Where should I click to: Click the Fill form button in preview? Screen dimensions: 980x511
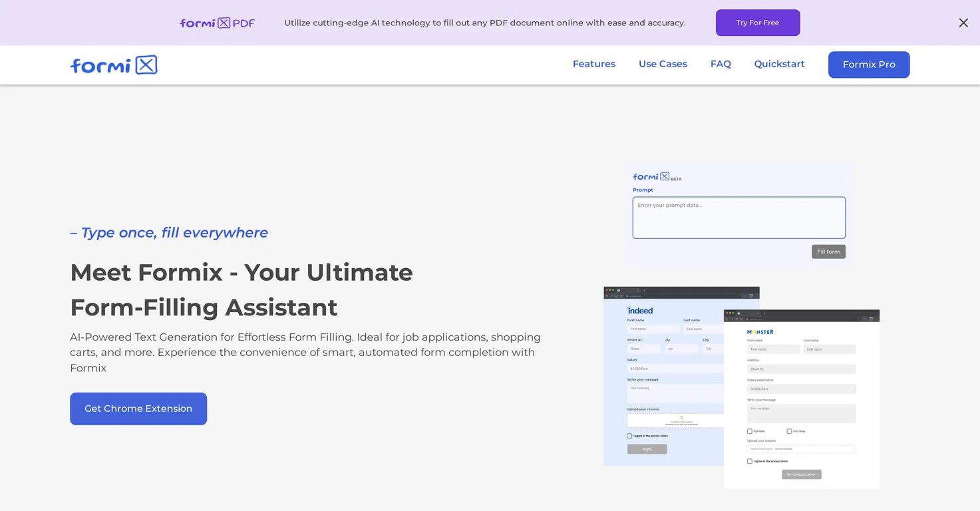tap(828, 252)
